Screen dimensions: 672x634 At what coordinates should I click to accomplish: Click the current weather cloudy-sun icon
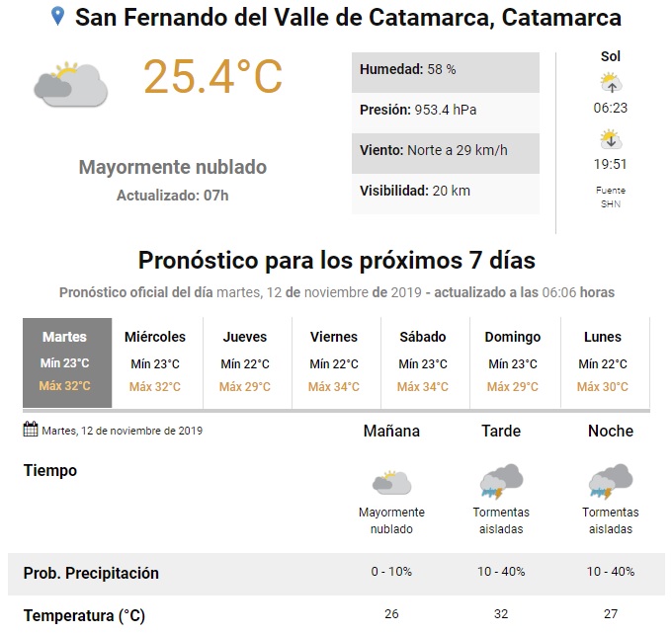point(70,84)
